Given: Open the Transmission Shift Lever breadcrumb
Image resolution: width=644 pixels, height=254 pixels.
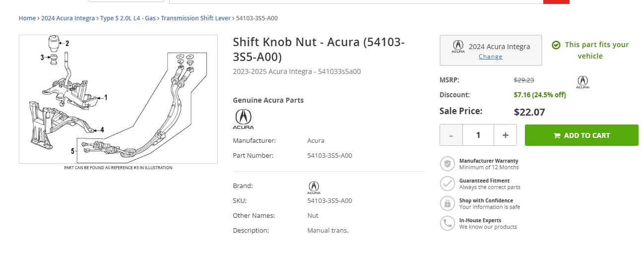Looking at the screenshot, I should click(196, 18).
